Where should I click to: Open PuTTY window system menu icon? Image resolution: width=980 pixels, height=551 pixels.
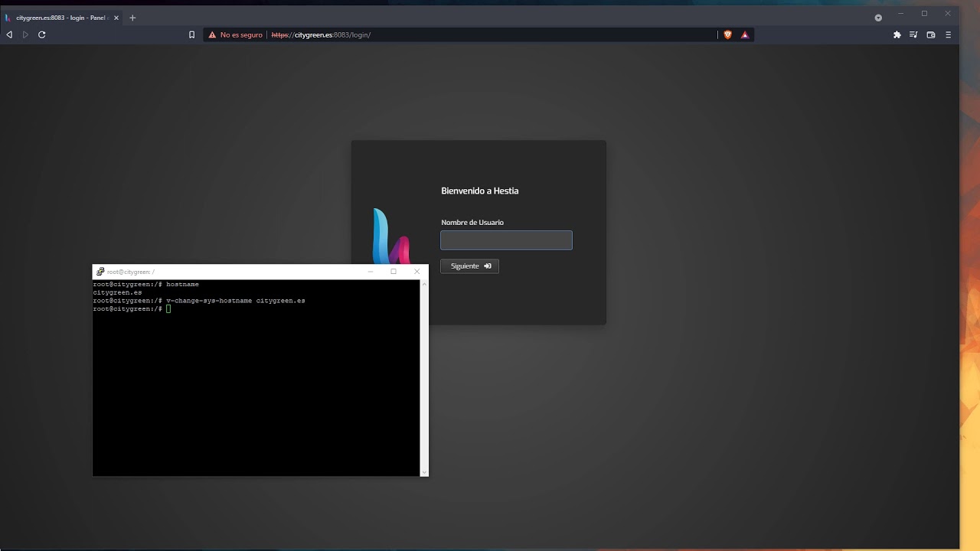click(100, 272)
